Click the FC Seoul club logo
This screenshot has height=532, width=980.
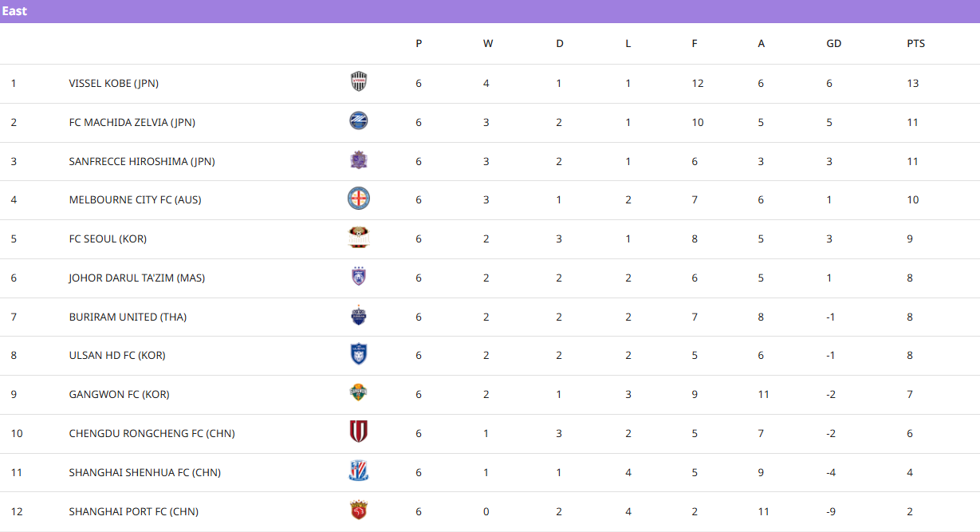(359, 238)
